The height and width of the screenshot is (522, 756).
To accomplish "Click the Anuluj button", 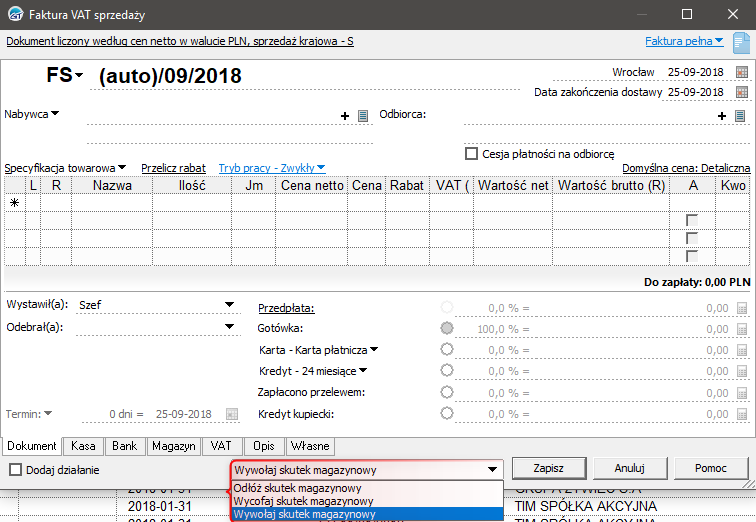I will 630,468.
